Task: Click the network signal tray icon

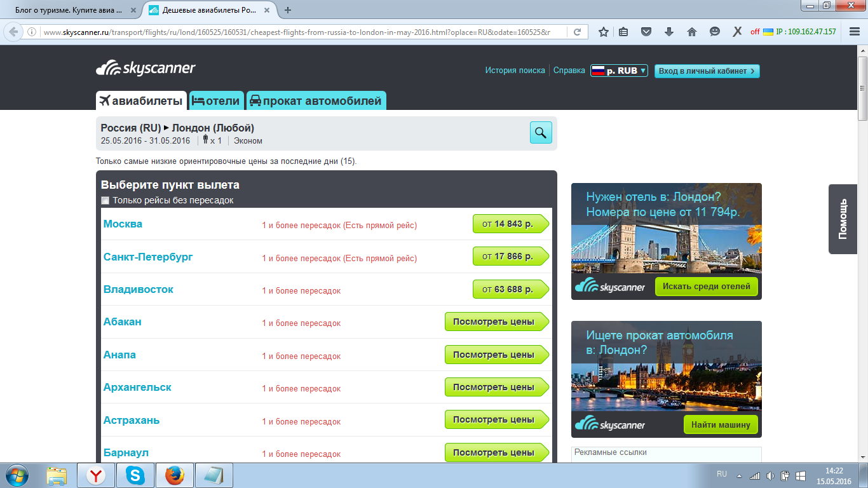Action: [755, 475]
